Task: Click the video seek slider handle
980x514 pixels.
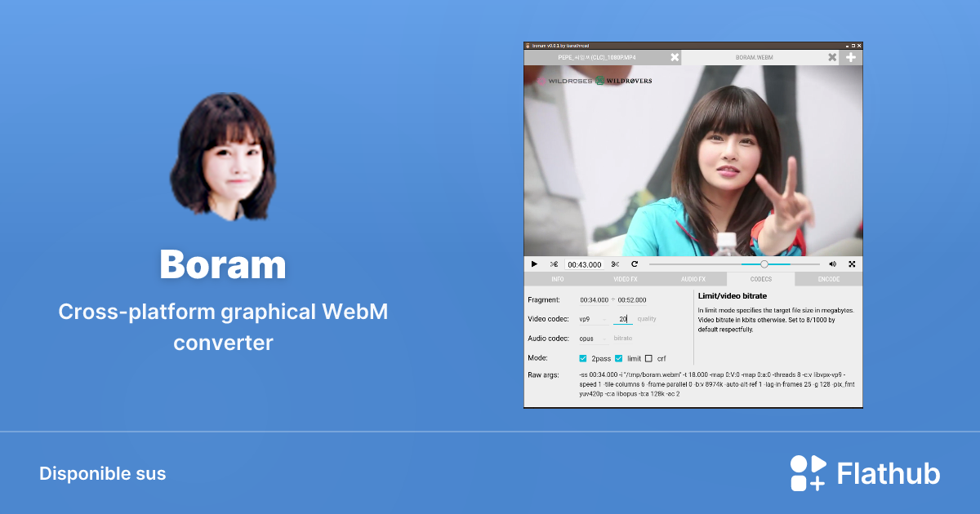Action: pyautogui.click(x=764, y=264)
